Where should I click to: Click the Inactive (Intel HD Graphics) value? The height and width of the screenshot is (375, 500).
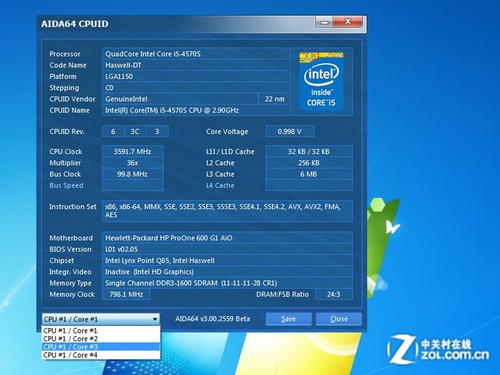[x=227, y=272]
